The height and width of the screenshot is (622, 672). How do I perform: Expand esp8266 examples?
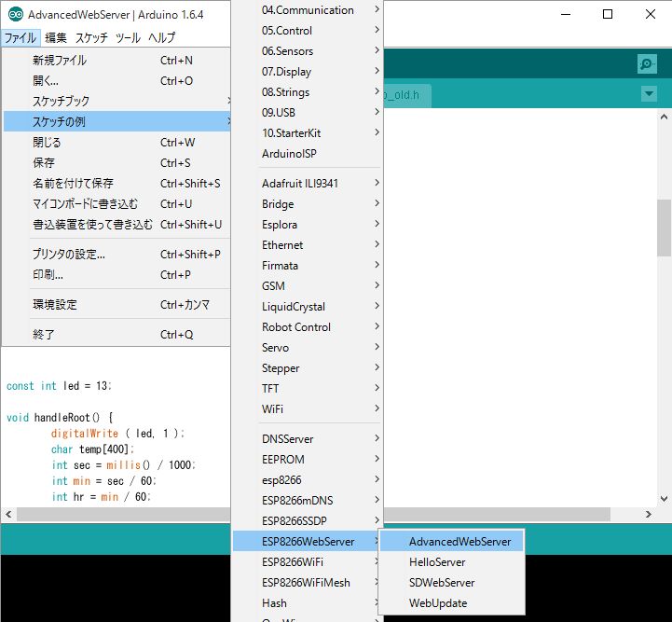tap(307, 480)
